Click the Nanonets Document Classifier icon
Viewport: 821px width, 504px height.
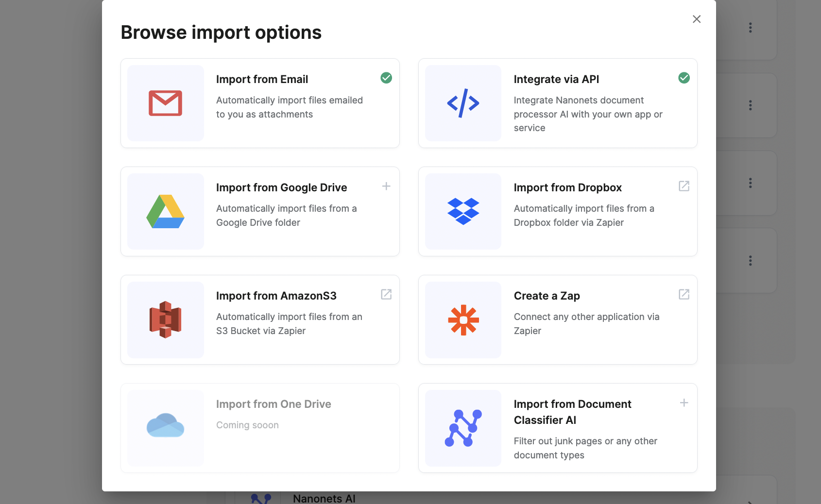coord(463,428)
